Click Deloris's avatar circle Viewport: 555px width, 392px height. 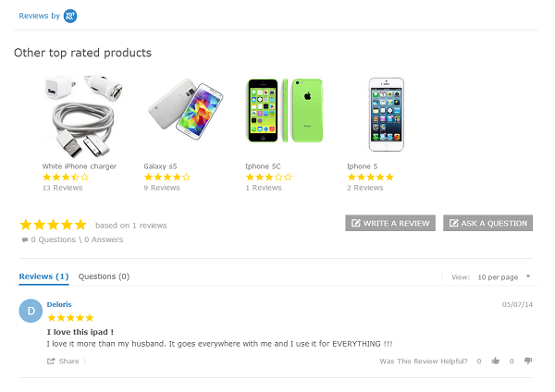pyautogui.click(x=31, y=312)
